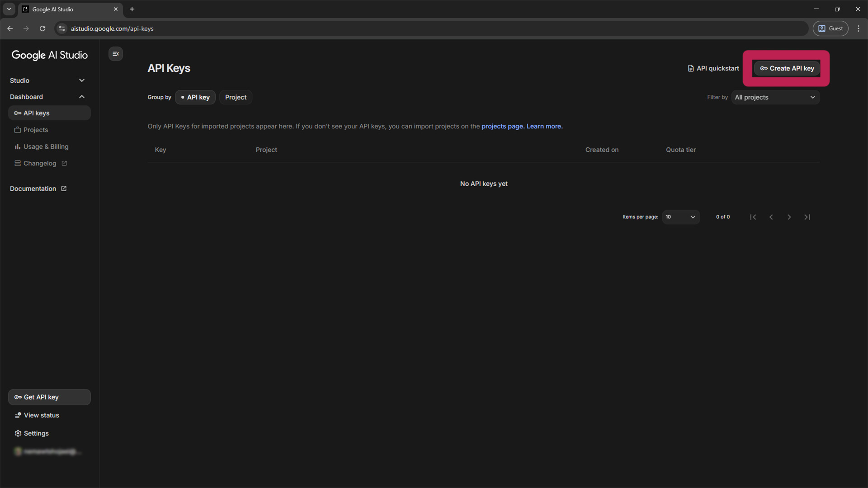Viewport: 868px width, 488px height.
Task: Click the Project column header
Action: 266,150
